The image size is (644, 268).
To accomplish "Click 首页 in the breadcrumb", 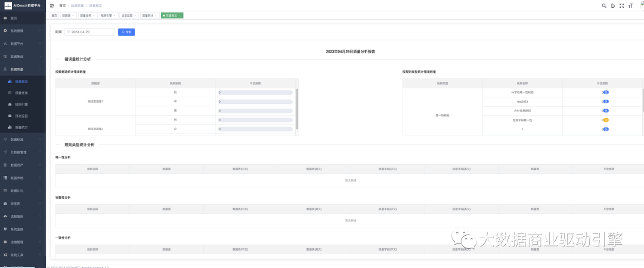I will point(62,5).
